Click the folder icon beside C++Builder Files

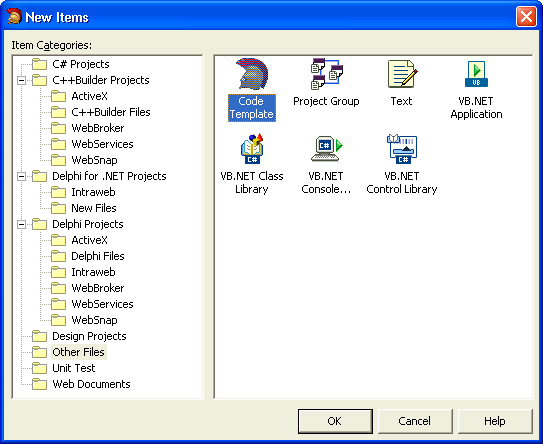click(x=59, y=112)
